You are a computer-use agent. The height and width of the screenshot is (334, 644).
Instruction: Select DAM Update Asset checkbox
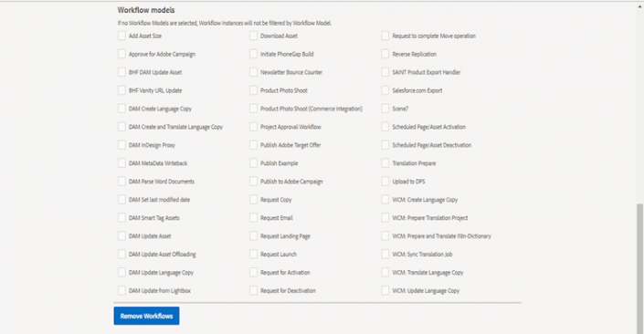[x=121, y=236]
